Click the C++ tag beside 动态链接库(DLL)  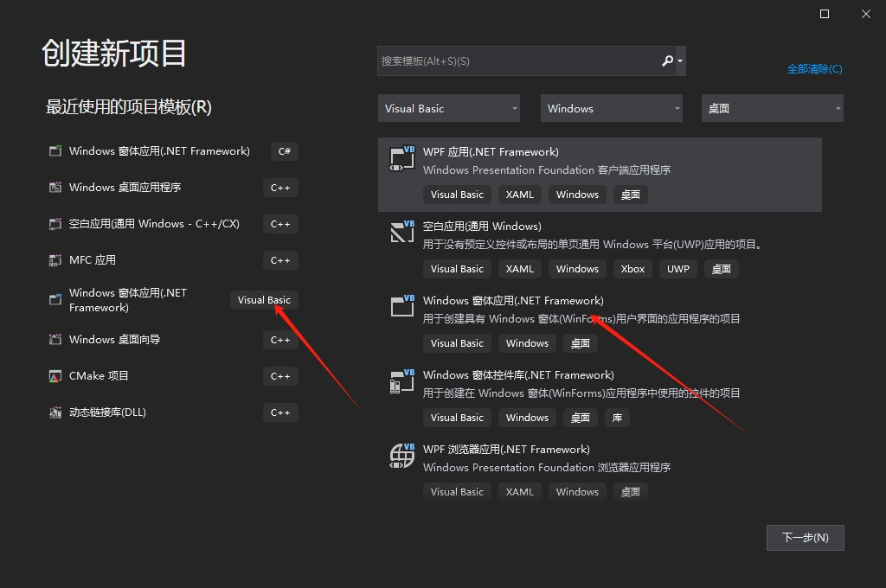click(280, 413)
